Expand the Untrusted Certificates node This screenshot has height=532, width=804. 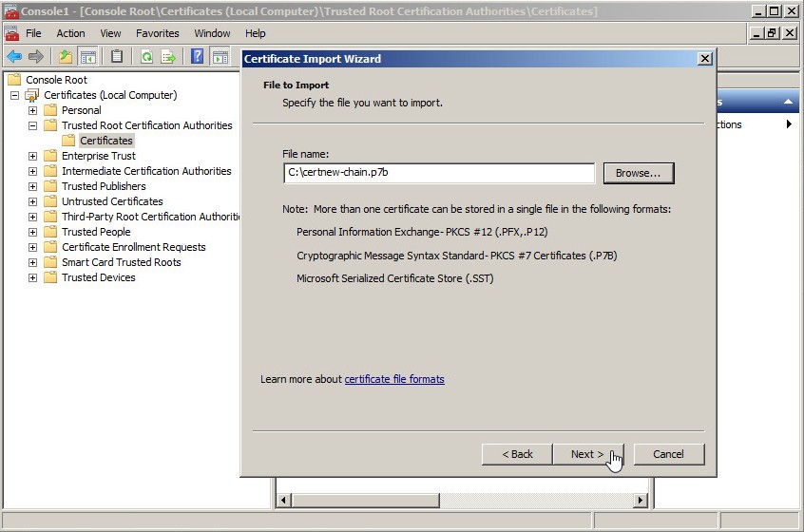coord(32,201)
